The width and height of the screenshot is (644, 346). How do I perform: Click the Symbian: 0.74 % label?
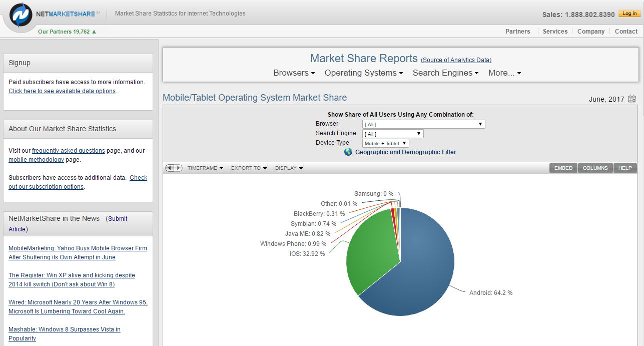pyautogui.click(x=313, y=224)
